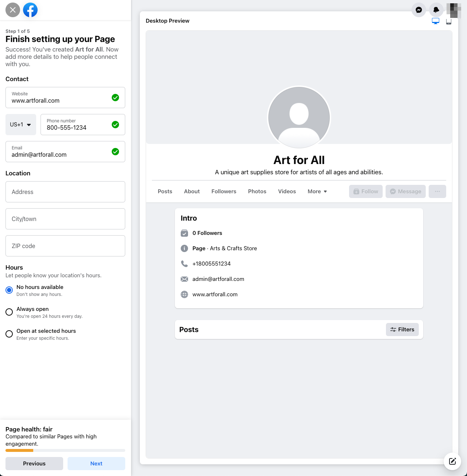Switch preview to mobile view
The height and width of the screenshot is (476, 467).
click(x=449, y=21)
